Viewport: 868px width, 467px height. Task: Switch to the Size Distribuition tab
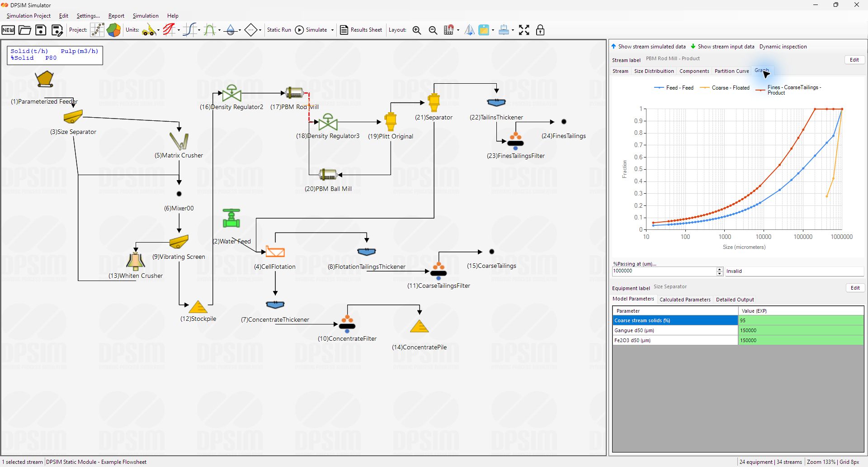(654, 71)
